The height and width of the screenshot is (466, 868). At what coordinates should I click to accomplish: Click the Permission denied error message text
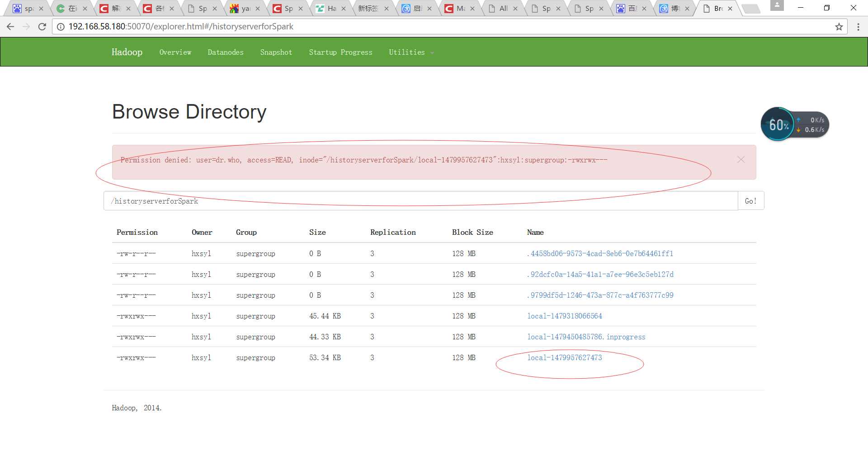tap(364, 160)
